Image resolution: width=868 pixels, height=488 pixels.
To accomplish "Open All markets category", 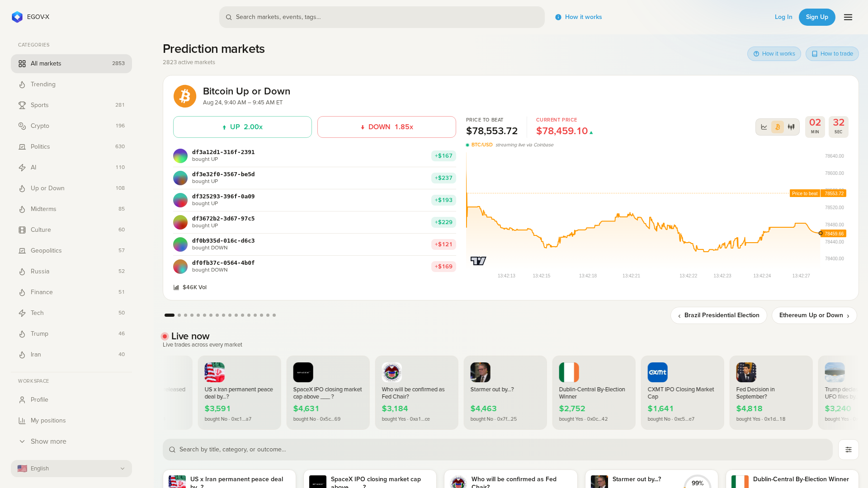I will (x=71, y=64).
